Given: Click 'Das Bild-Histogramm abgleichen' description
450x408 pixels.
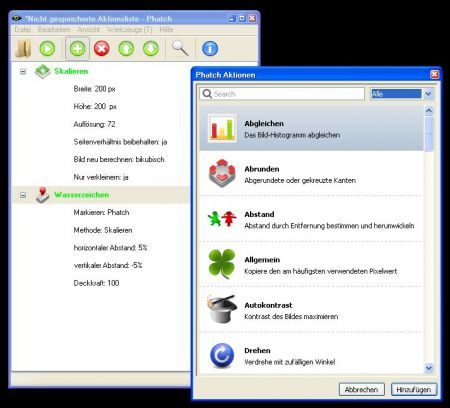Looking at the screenshot, I should 292,135.
